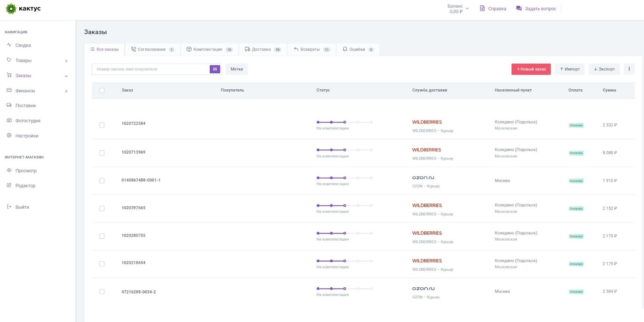Click the order number search field
644x322 pixels.
pos(151,69)
